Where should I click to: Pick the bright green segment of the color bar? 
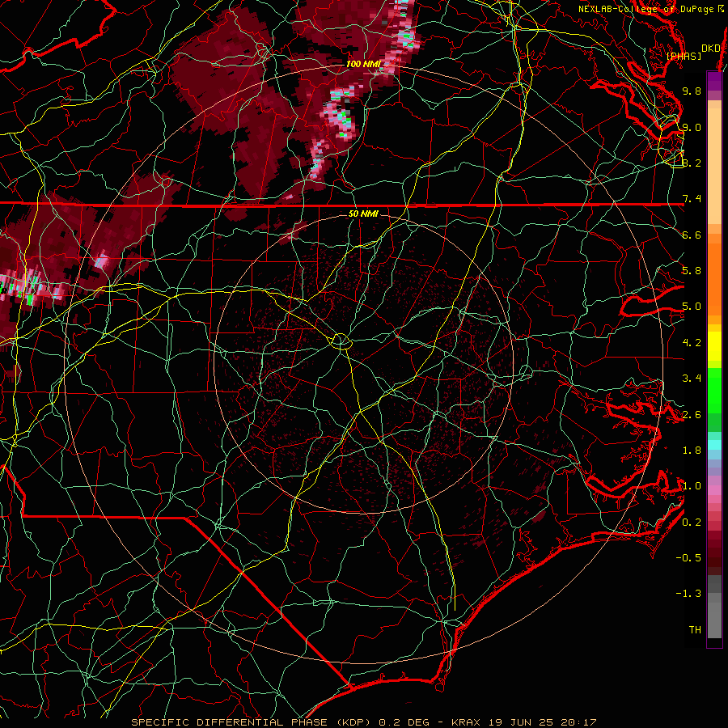click(714, 390)
